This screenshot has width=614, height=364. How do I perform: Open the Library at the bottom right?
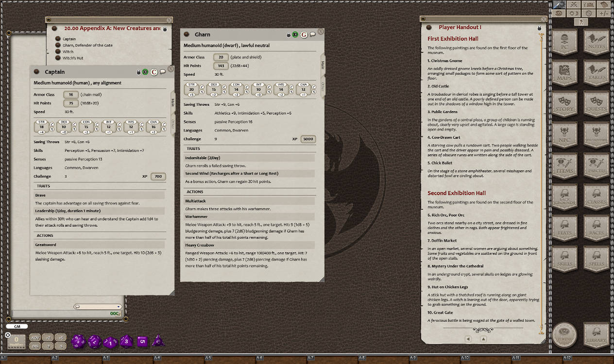tap(597, 335)
